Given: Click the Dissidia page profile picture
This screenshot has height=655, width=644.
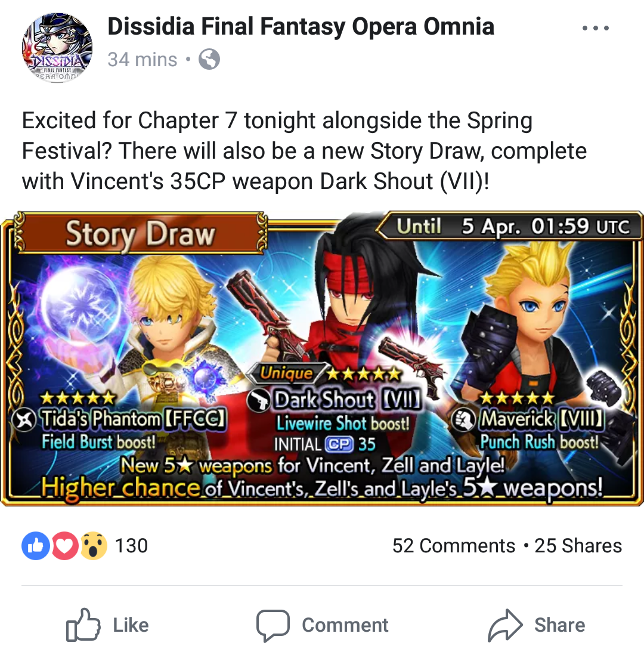Looking at the screenshot, I should click(x=57, y=47).
